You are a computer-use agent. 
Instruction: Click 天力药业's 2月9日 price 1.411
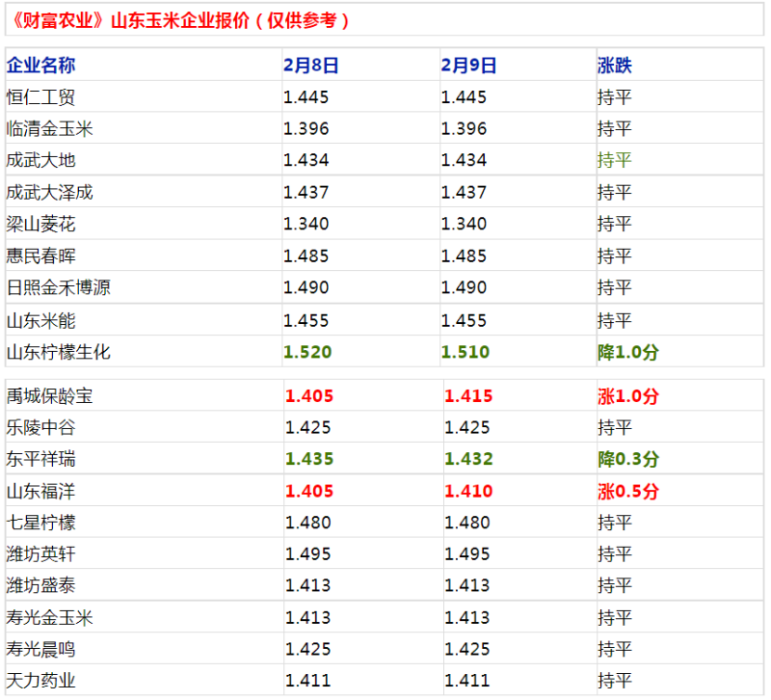[467, 681]
